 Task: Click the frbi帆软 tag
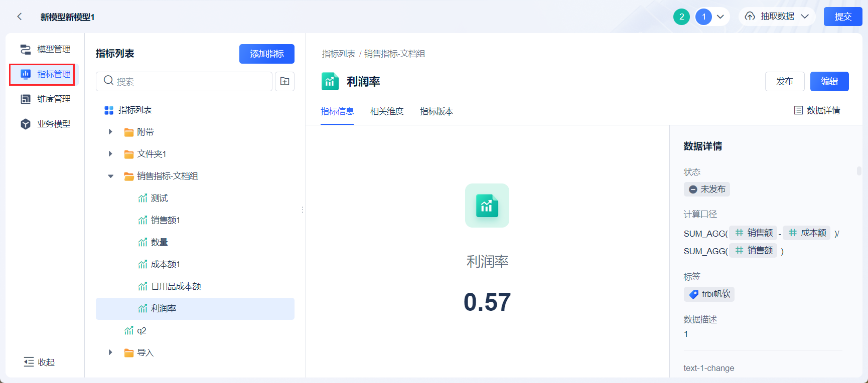click(x=709, y=294)
